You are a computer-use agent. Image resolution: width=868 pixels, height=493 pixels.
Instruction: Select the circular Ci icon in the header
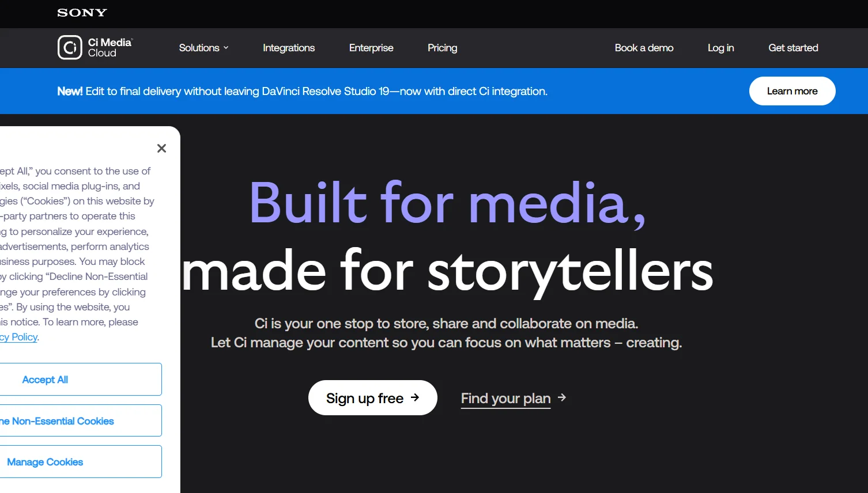click(69, 48)
